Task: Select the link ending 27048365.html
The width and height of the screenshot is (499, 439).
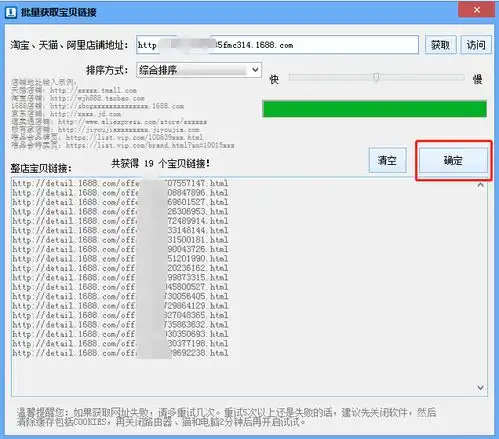Action: click(120, 315)
